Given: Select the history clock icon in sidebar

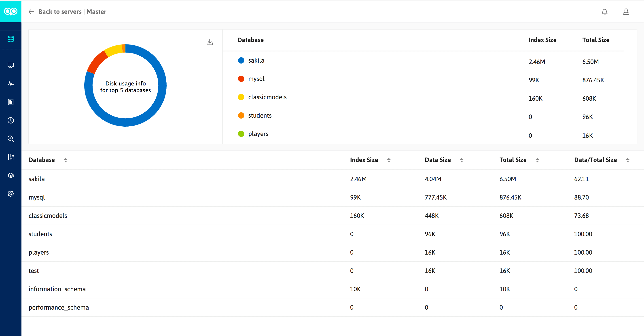Looking at the screenshot, I should coord(11,120).
